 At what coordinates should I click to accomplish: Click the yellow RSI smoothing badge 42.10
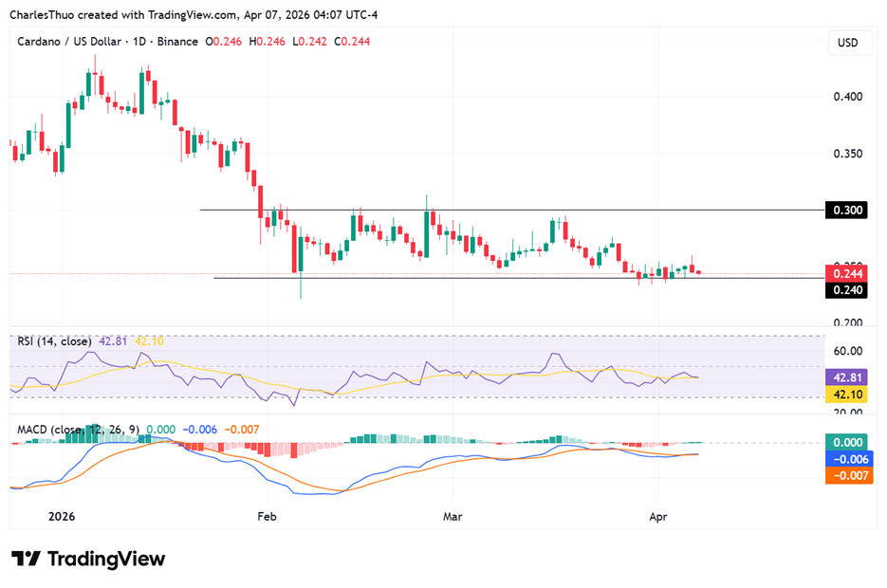tap(845, 393)
